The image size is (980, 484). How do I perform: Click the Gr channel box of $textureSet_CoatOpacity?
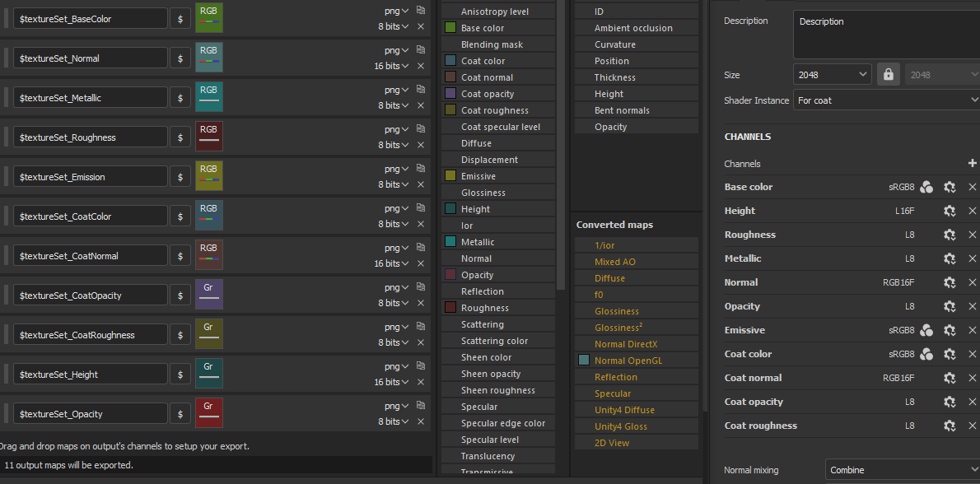(208, 294)
